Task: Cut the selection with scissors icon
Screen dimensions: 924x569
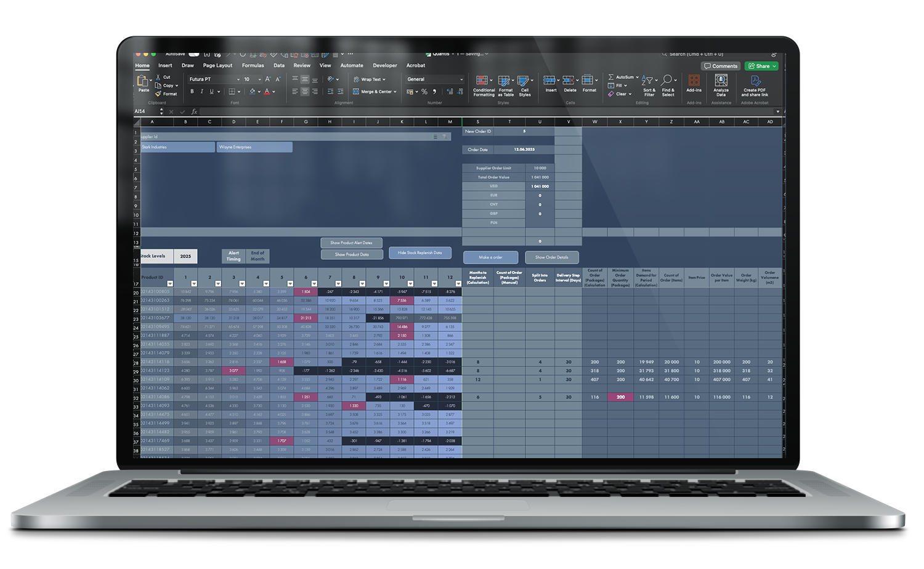Action: pyautogui.click(x=158, y=77)
